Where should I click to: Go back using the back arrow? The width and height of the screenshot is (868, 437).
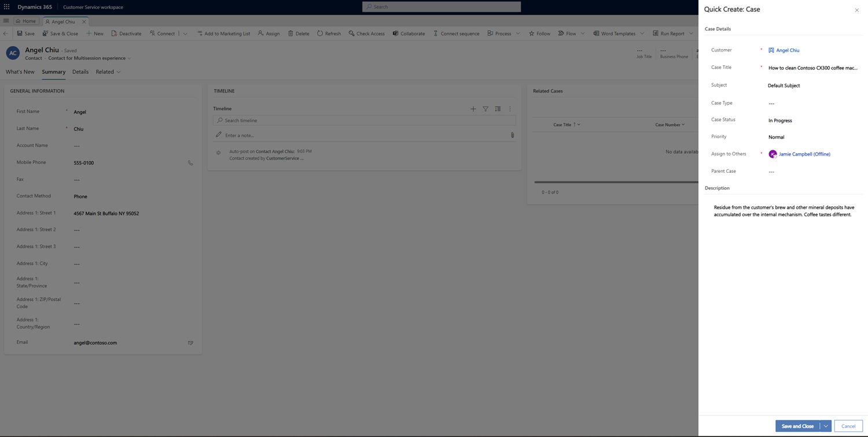point(6,34)
